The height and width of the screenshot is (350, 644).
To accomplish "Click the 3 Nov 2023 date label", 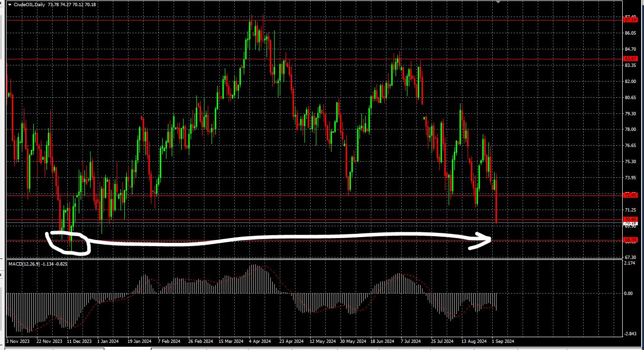I will pos(18,341).
